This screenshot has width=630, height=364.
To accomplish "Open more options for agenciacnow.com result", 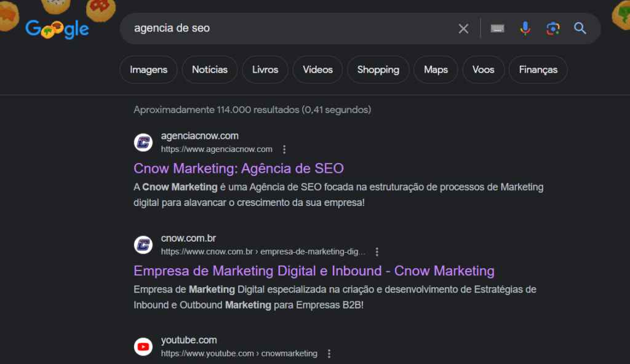I will point(284,149).
